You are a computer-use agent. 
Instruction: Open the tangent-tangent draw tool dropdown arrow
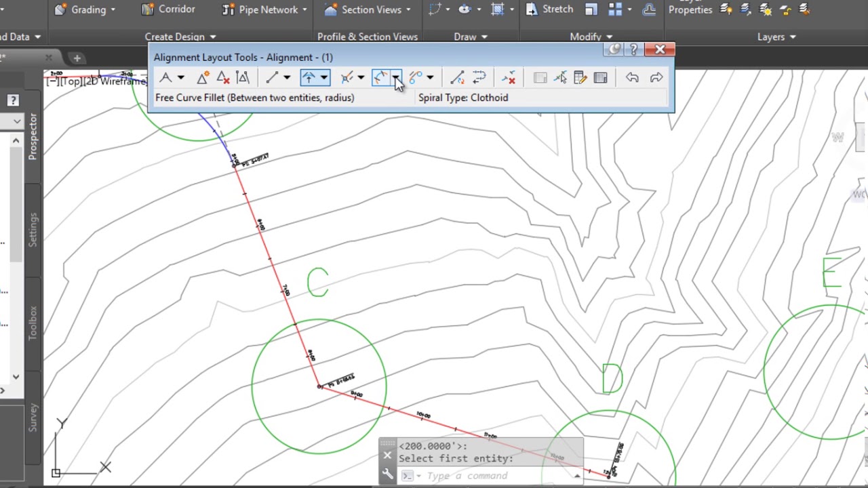coord(181,78)
